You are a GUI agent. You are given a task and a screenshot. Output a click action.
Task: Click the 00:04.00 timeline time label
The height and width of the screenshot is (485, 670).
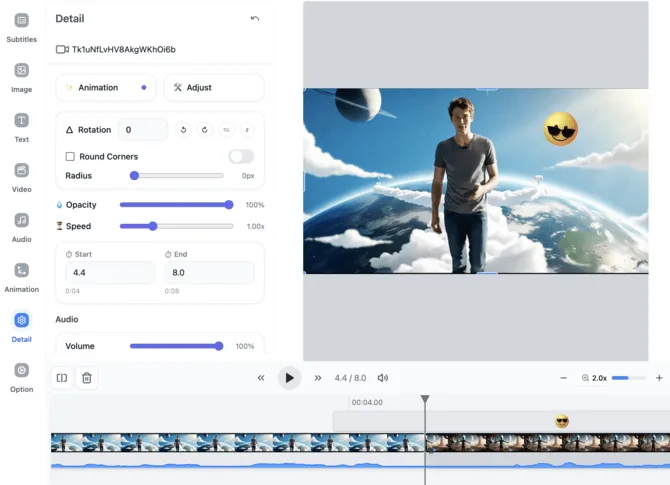pyautogui.click(x=367, y=403)
